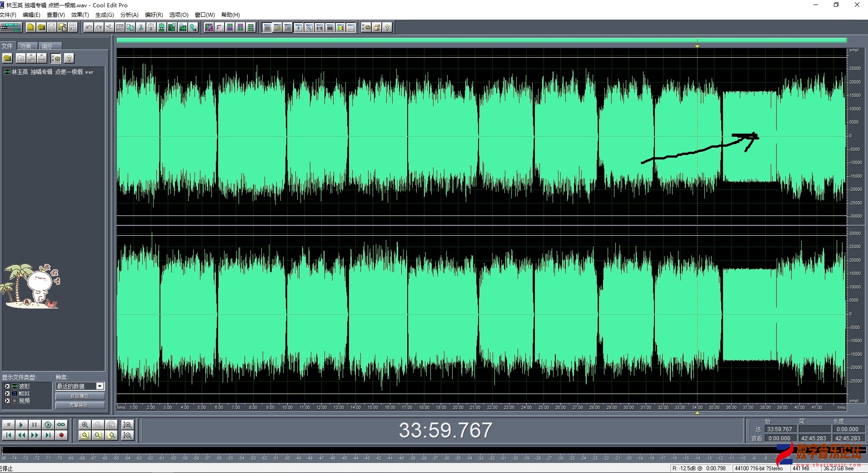
Task: Click the 完整路径 button
Action: click(80, 405)
